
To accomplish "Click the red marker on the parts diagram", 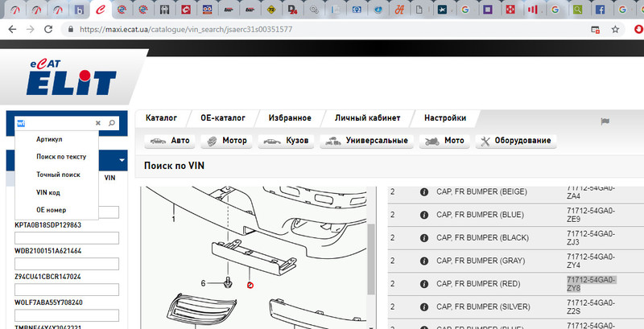I will (x=250, y=286).
